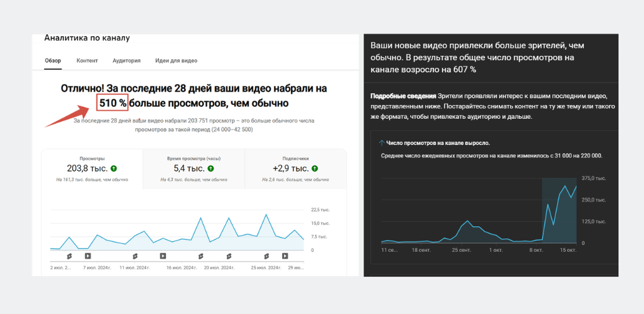Click the 22,5 тыс. axis label
This screenshot has height=314, width=644.
320,210
